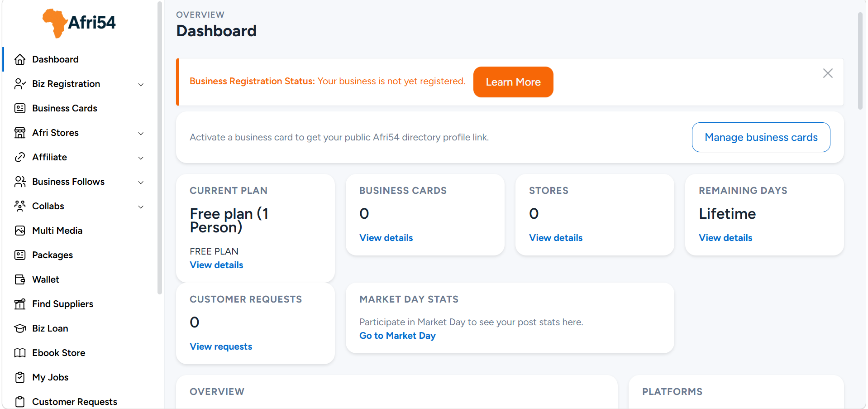Dismiss the business registration status banner
Viewport: 868px width, 409px height.
click(x=828, y=73)
